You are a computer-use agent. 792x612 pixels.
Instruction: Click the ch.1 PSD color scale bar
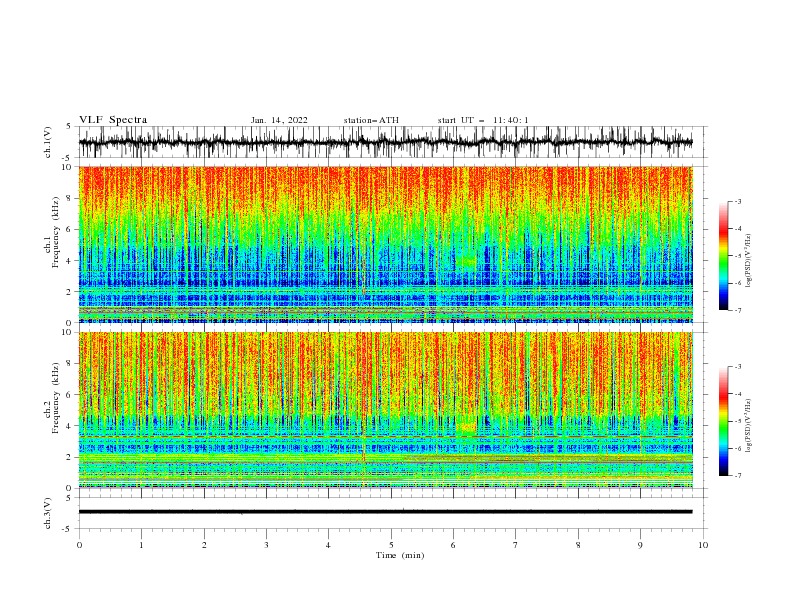point(723,256)
